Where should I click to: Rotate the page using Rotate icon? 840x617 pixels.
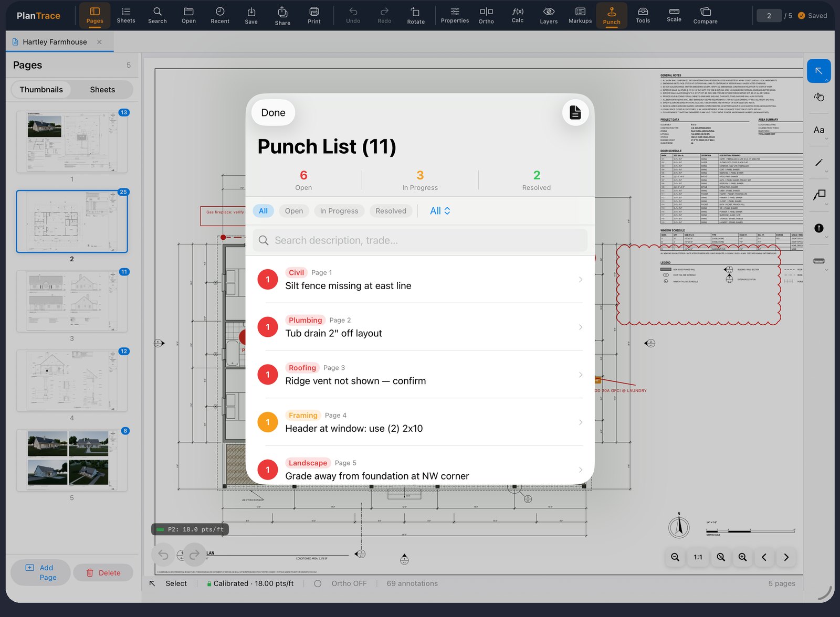416,15
